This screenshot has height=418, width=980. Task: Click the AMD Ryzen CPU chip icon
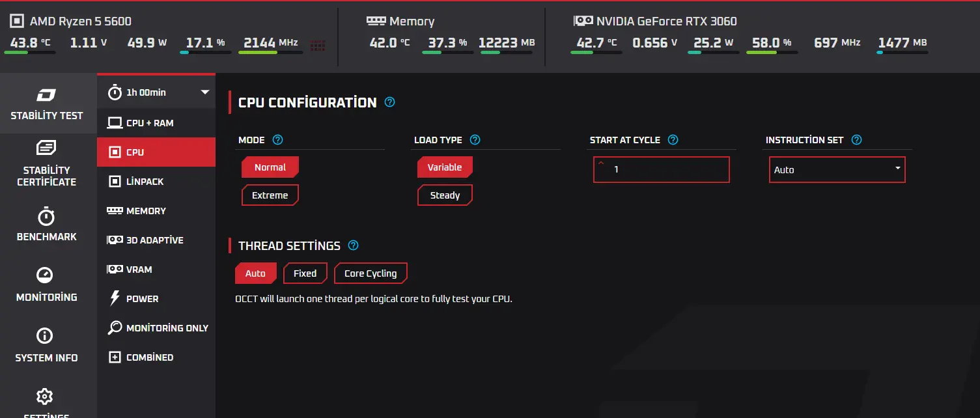pos(17,21)
